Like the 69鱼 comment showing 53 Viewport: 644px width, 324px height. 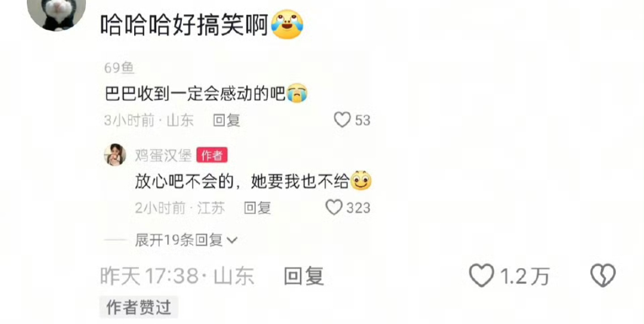[342, 120]
